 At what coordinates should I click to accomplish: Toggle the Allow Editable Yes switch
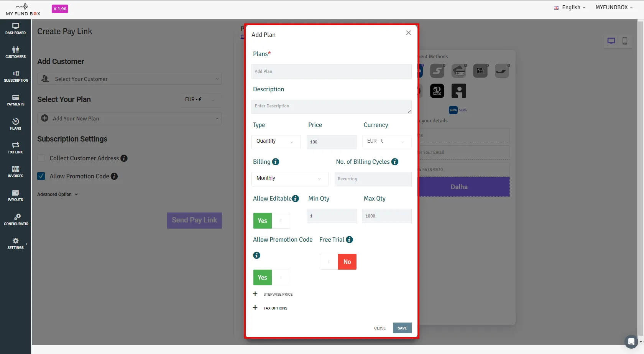coord(271,221)
